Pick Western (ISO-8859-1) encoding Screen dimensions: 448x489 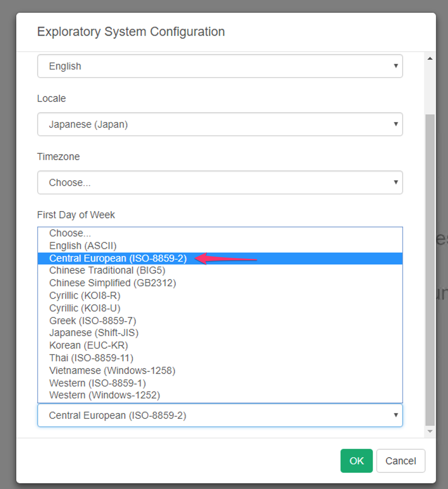[97, 383]
